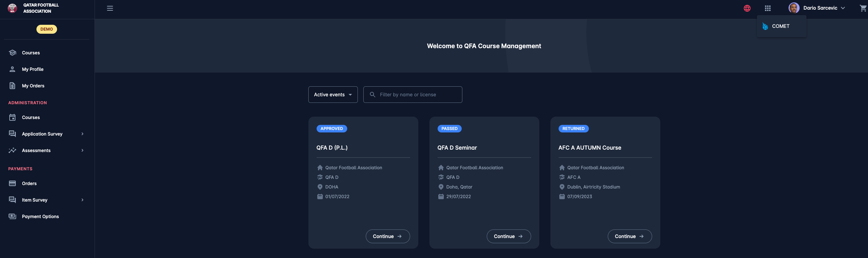Continue to QFA D Seminar course

click(x=508, y=236)
